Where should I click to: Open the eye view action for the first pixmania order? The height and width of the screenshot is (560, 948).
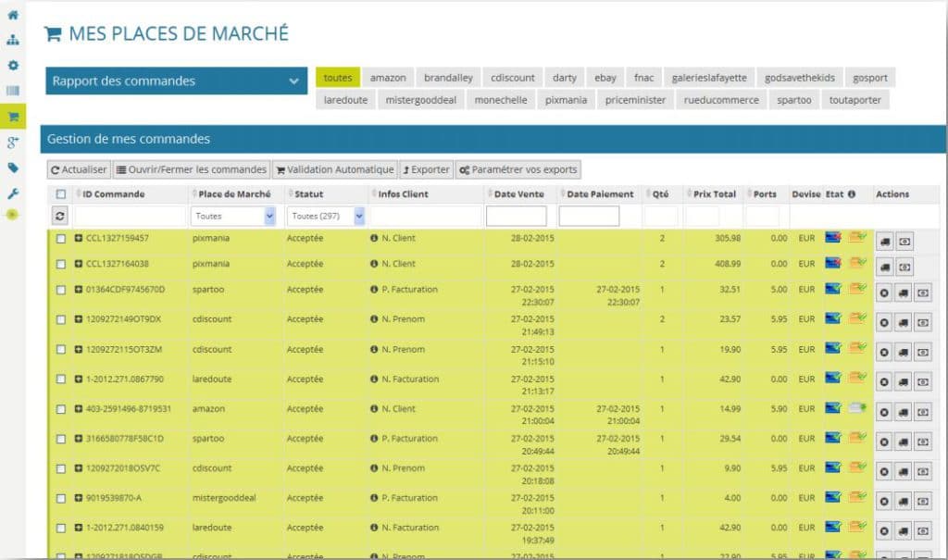coord(904,241)
